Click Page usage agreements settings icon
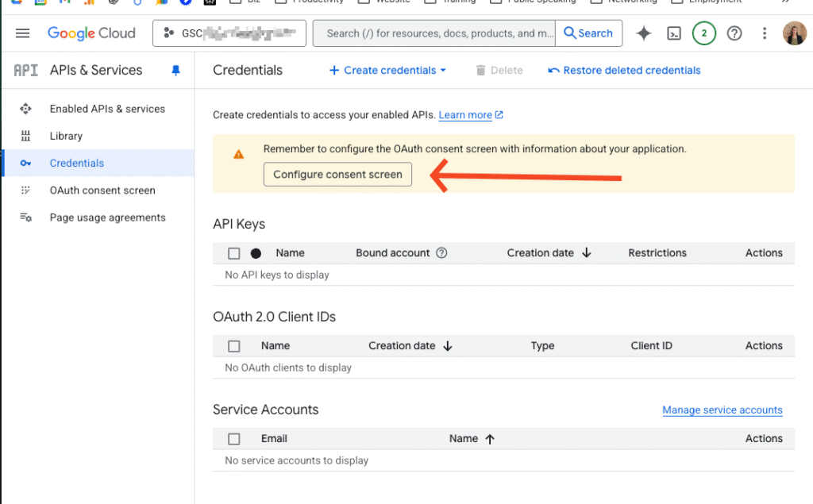The width and height of the screenshot is (813, 504). pyautogui.click(x=25, y=217)
